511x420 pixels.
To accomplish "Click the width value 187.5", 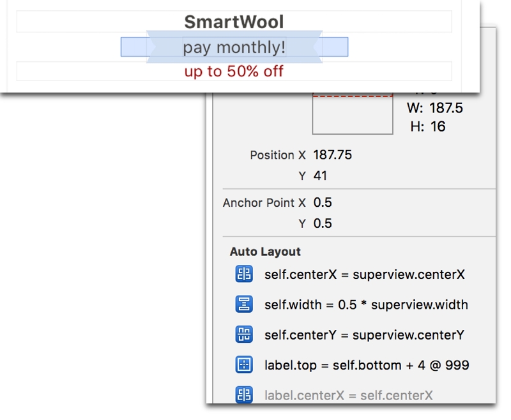I will click(446, 109).
